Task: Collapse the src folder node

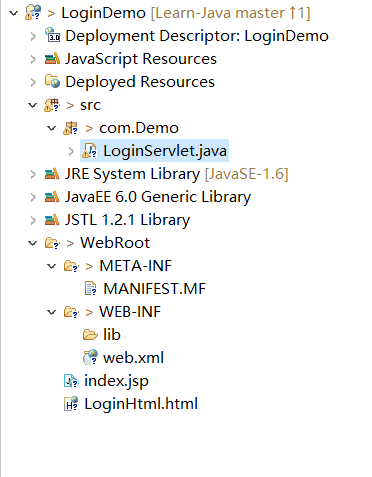Action: (x=32, y=105)
